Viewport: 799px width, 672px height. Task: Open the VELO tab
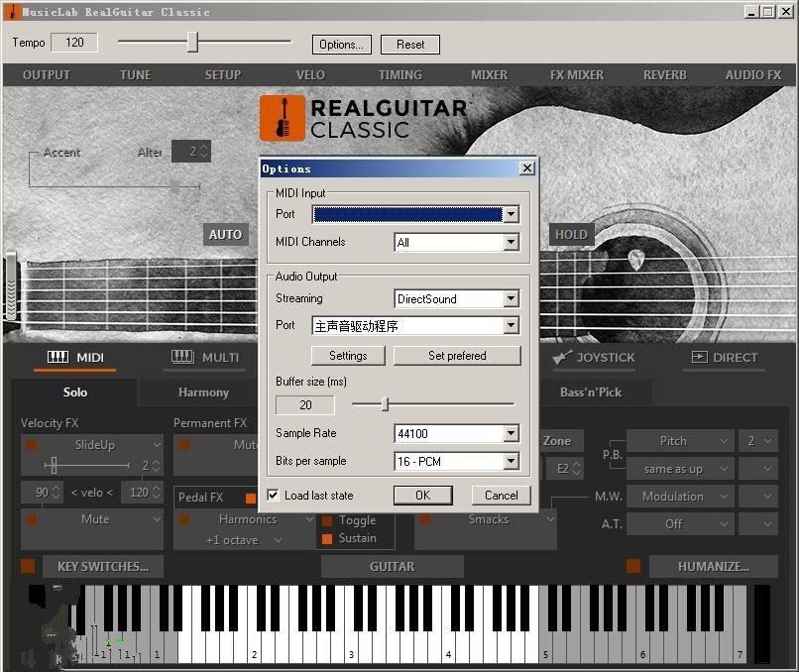310,75
